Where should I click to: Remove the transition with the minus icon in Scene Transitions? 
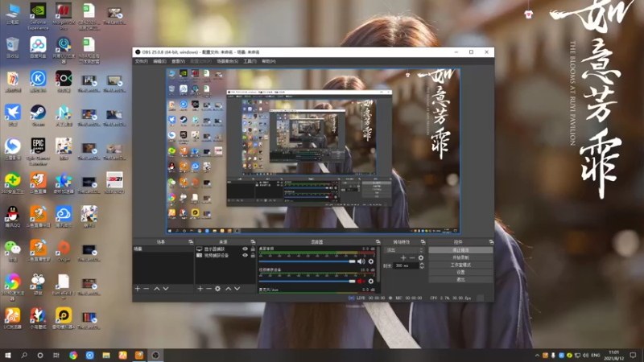(x=412, y=257)
